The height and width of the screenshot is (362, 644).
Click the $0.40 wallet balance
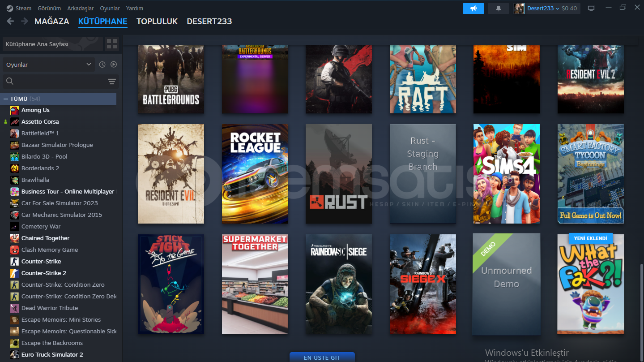tap(569, 8)
